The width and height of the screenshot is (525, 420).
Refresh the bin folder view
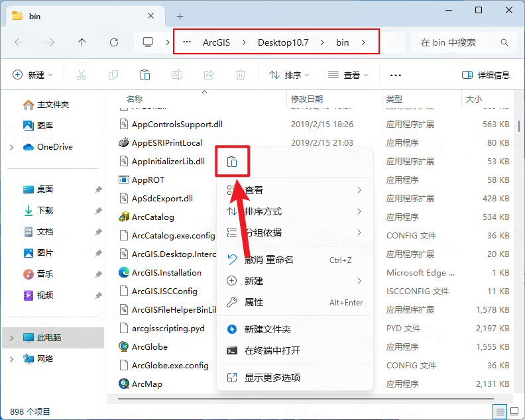coord(114,42)
